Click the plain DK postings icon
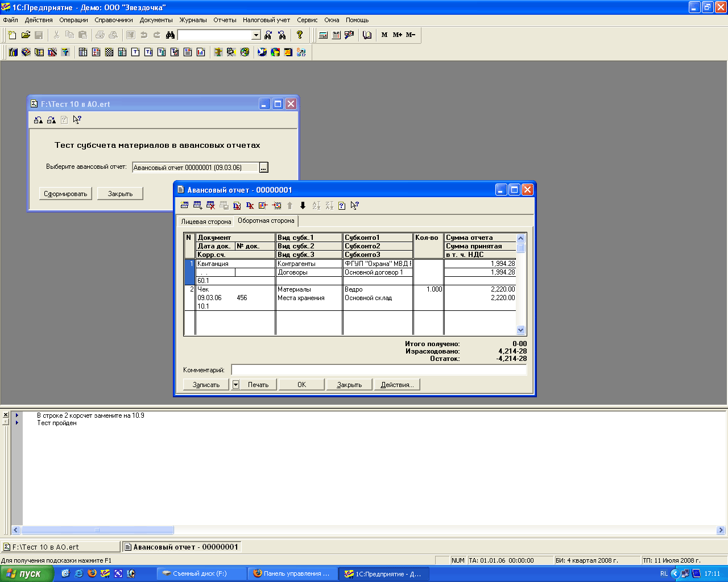The width and height of the screenshot is (728, 582). [x=250, y=206]
